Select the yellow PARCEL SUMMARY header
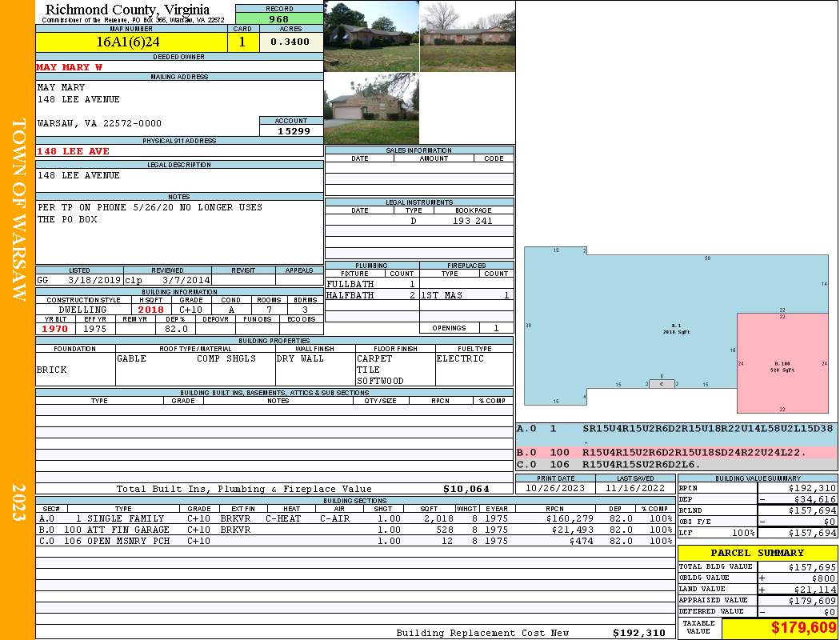The height and width of the screenshot is (640, 840). tap(757, 553)
